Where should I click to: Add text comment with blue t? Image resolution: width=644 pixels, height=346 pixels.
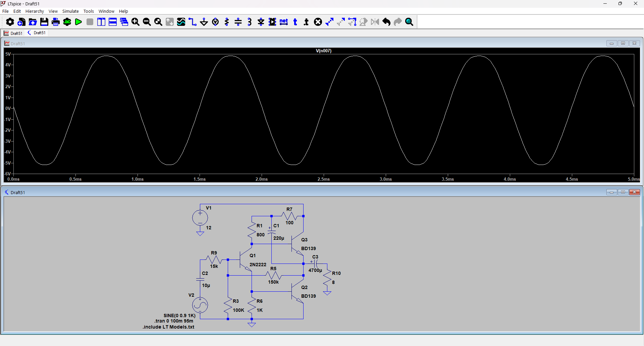(295, 22)
